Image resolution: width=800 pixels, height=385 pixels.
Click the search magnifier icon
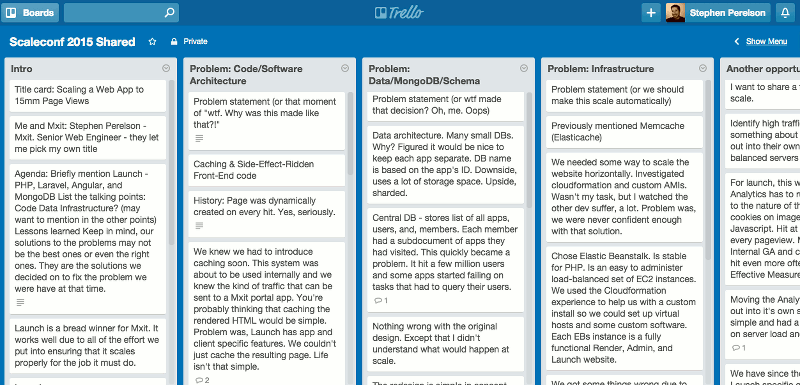(169, 13)
